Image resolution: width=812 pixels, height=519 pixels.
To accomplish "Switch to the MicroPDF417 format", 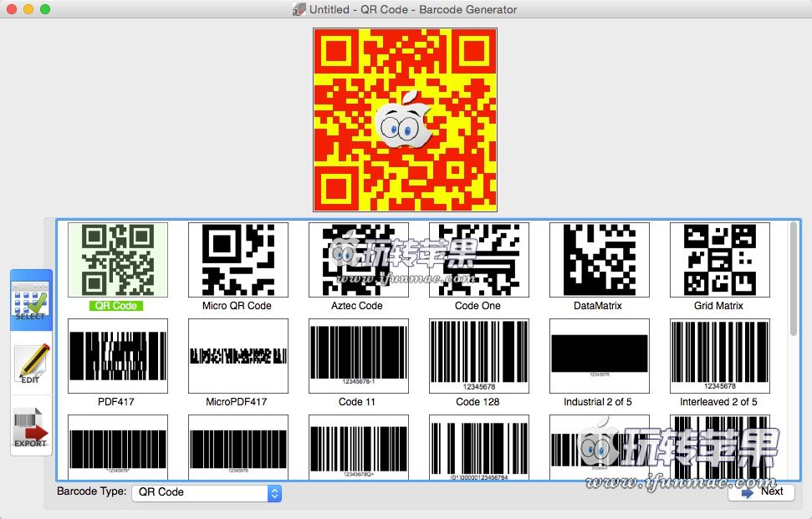I will pyautogui.click(x=237, y=355).
